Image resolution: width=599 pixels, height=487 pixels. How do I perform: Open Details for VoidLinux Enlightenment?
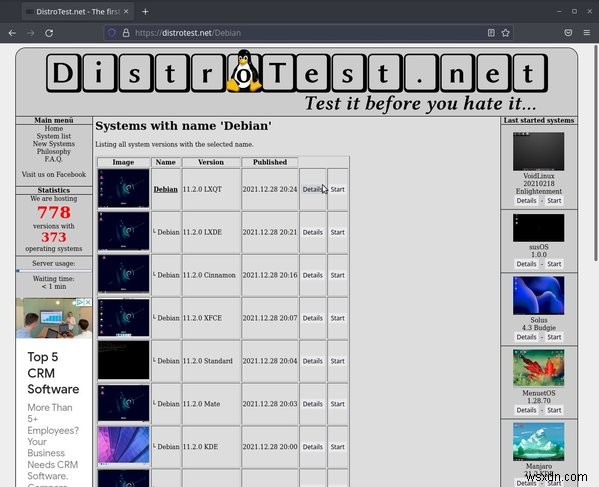pos(526,201)
